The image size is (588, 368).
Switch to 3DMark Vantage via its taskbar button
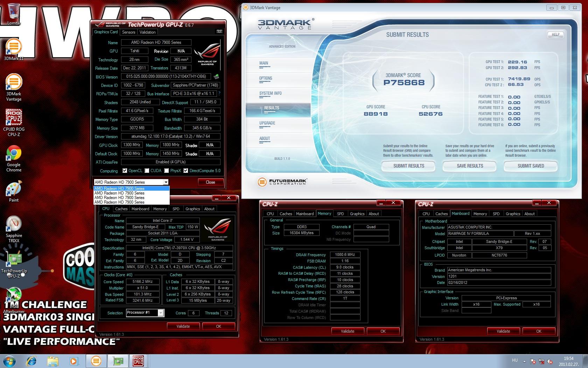(x=96, y=361)
